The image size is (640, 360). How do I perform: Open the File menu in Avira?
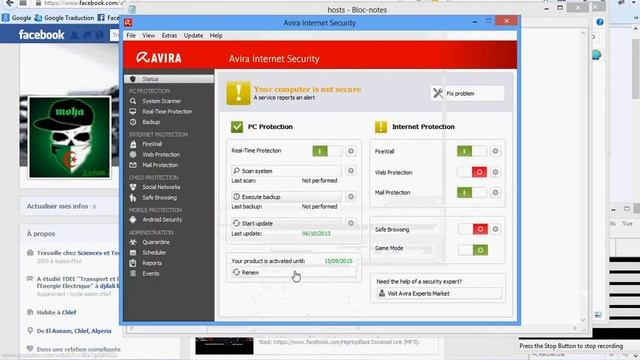tap(131, 36)
